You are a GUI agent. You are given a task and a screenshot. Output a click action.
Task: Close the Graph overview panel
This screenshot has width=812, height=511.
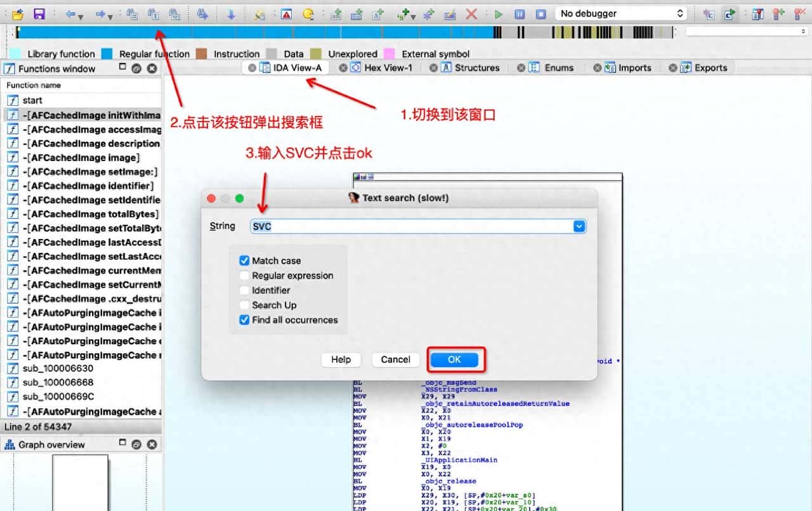tap(152, 444)
